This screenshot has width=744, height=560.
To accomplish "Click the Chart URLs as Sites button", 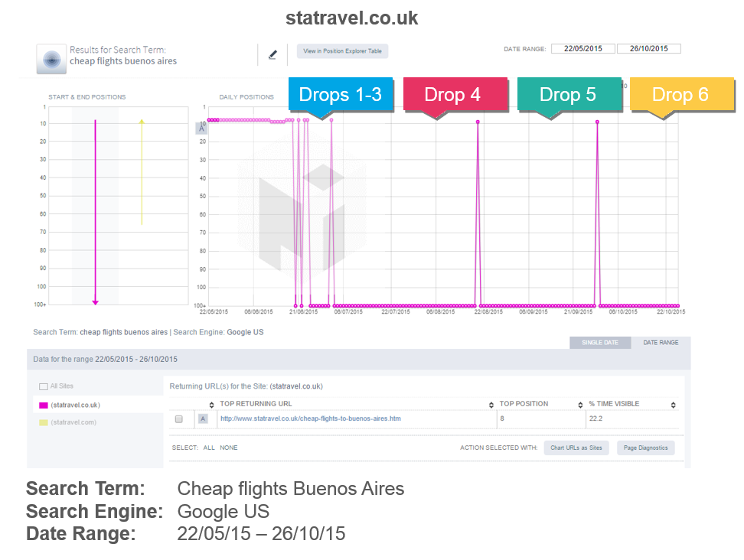I will point(576,448).
